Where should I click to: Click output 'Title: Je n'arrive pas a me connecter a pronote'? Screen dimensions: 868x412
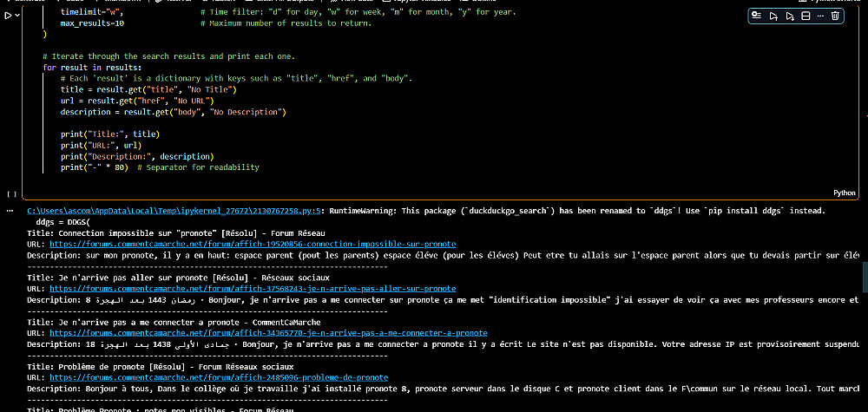coord(174,322)
